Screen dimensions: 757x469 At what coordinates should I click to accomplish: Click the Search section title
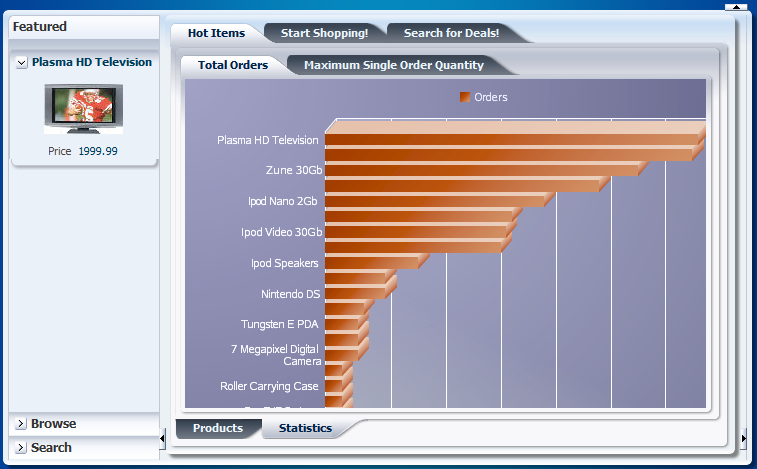[x=51, y=448]
